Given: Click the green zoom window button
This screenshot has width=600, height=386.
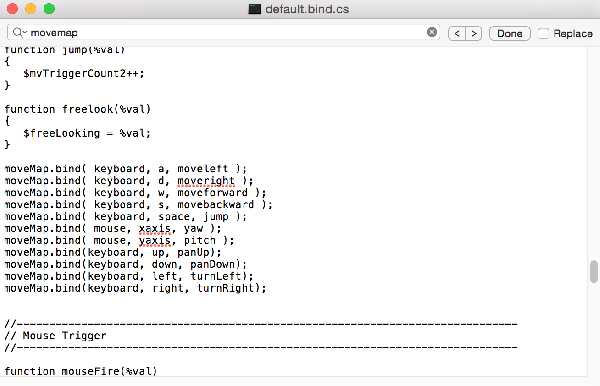Looking at the screenshot, I should click(x=49, y=9).
